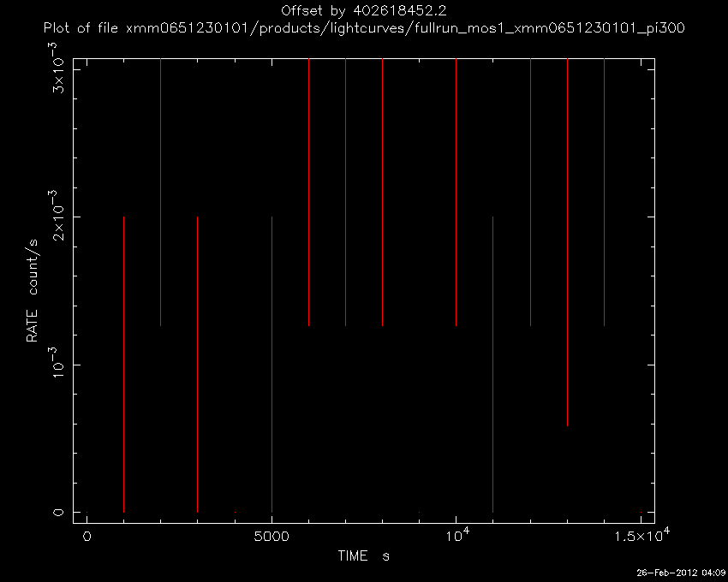Click the 'Offset by 402618452.2' title text
The image size is (728, 582).
pyautogui.click(x=363, y=10)
